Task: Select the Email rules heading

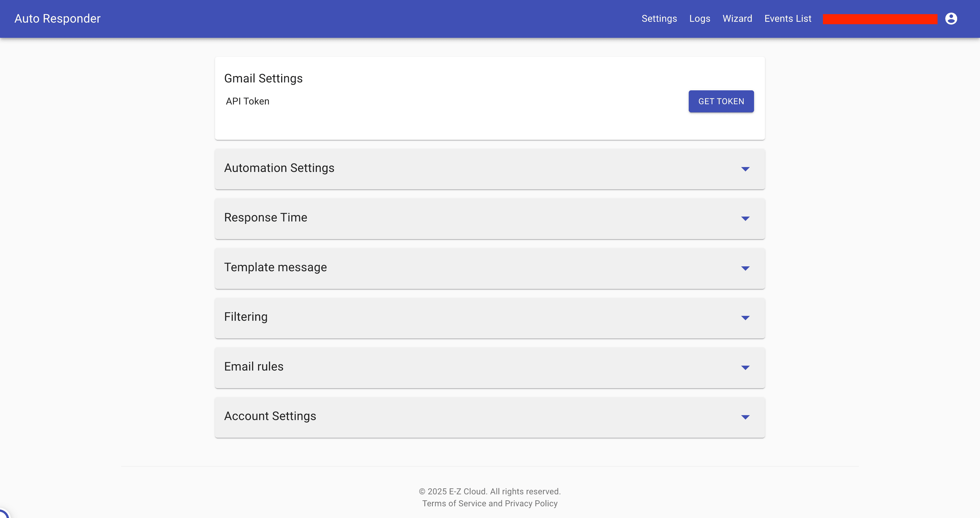Action: point(254,367)
